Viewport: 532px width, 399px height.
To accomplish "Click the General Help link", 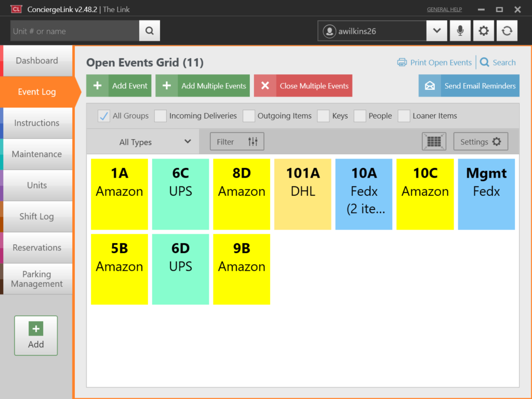I will click(444, 9).
